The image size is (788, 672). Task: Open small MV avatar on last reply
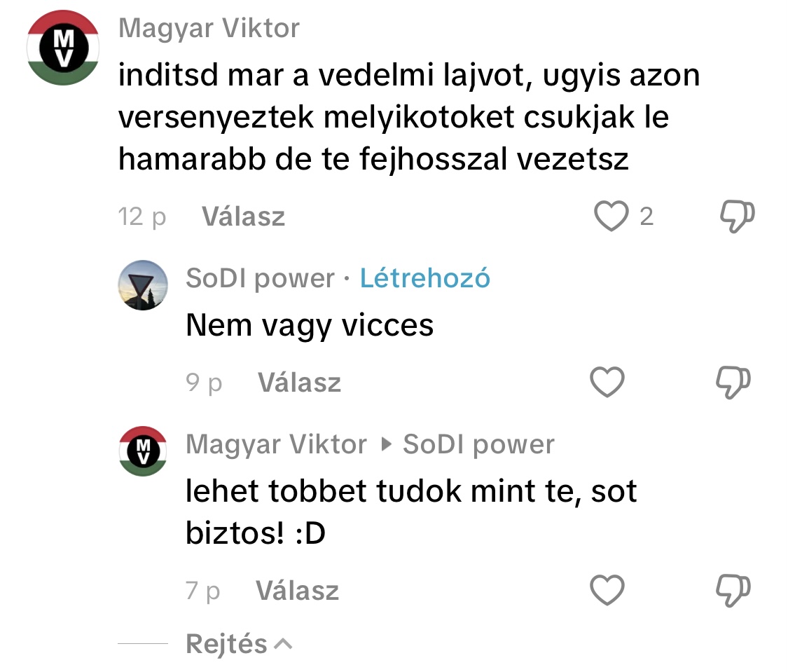coord(143,451)
